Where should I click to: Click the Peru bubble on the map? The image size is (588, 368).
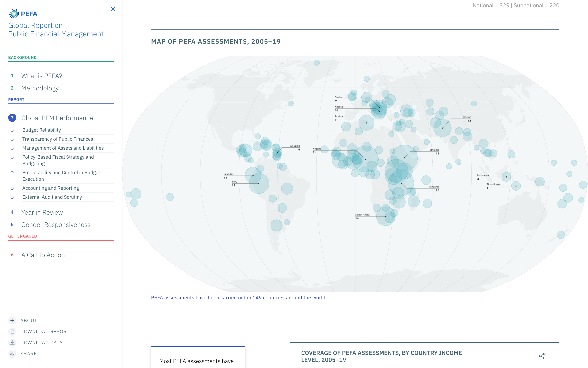coord(258,183)
